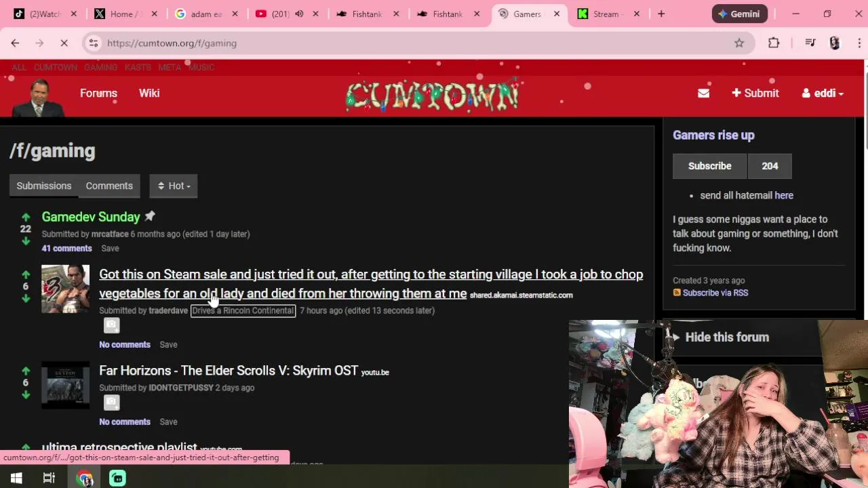
Task: Open the Steam sale post thumbnail
Action: pyautogui.click(x=65, y=289)
